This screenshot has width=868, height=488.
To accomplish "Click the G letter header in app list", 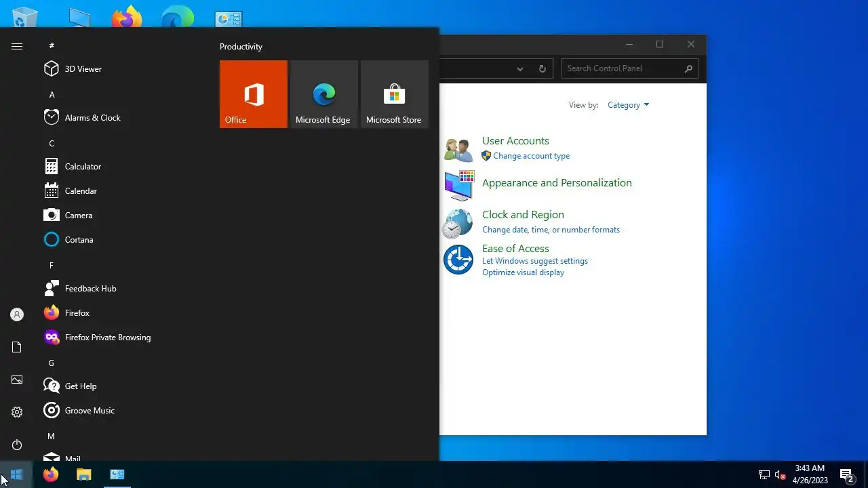I will (x=52, y=363).
